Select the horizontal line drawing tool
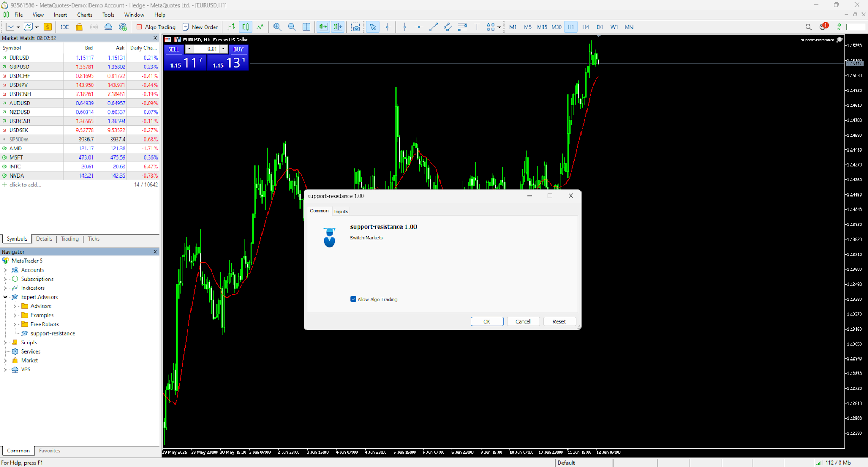868x467 pixels. click(x=419, y=27)
